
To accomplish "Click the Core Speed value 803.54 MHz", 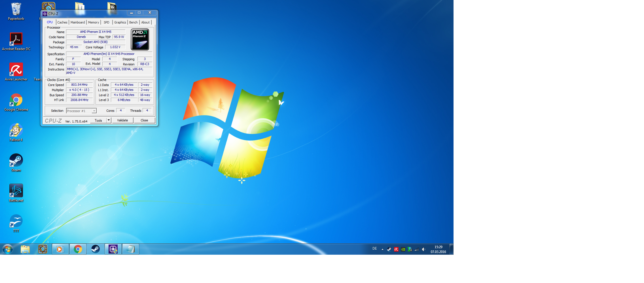I will click(79, 85).
